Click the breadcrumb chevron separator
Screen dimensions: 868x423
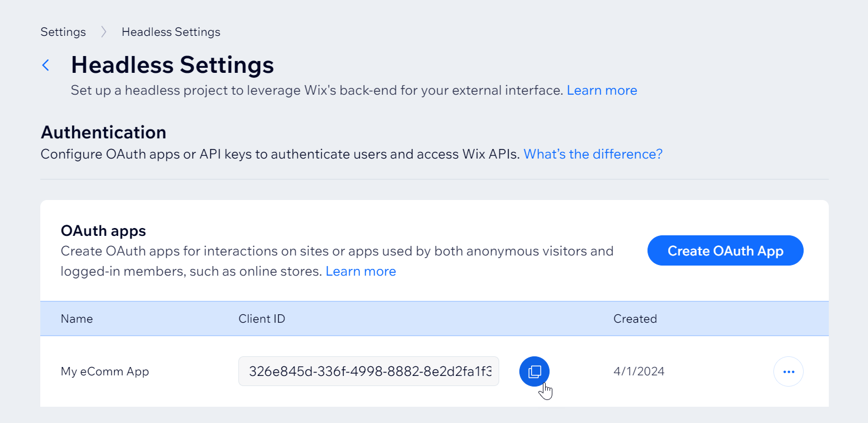(x=104, y=32)
